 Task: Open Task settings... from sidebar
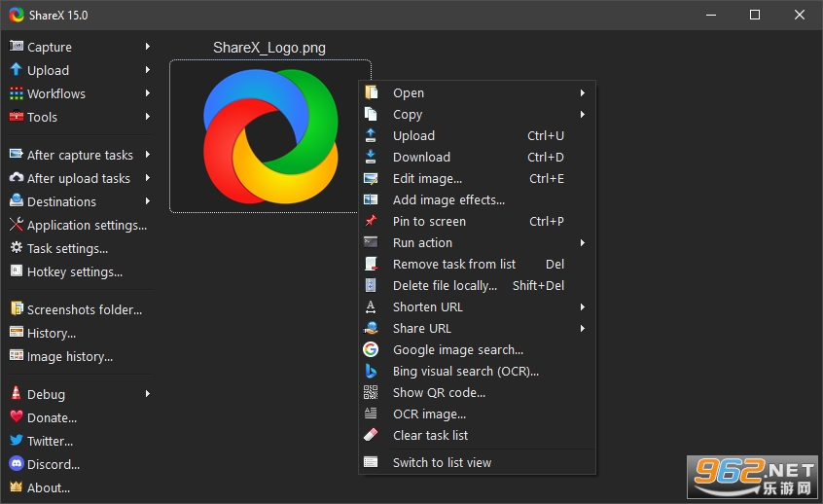tap(79, 248)
